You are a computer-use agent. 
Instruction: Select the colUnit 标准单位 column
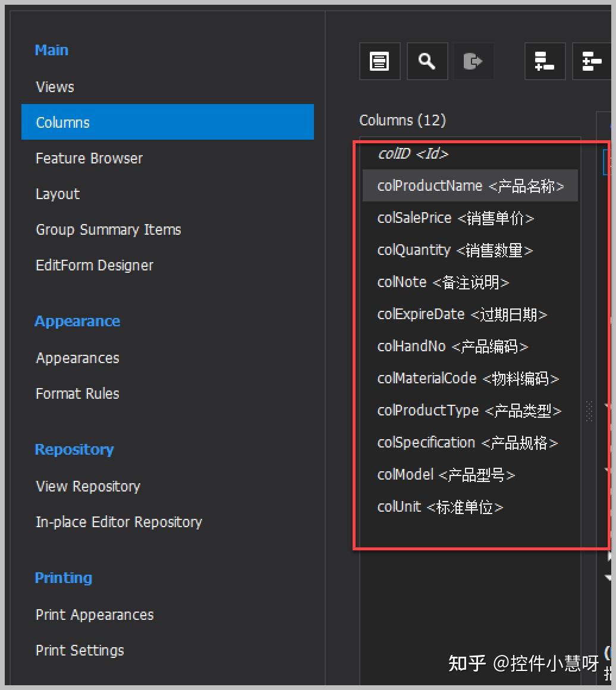pyautogui.click(x=440, y=507)
